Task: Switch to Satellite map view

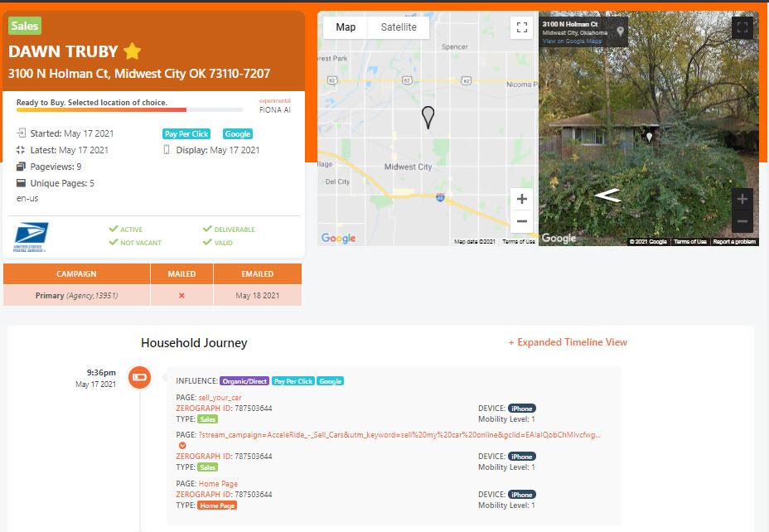Action: pos(399,27)
